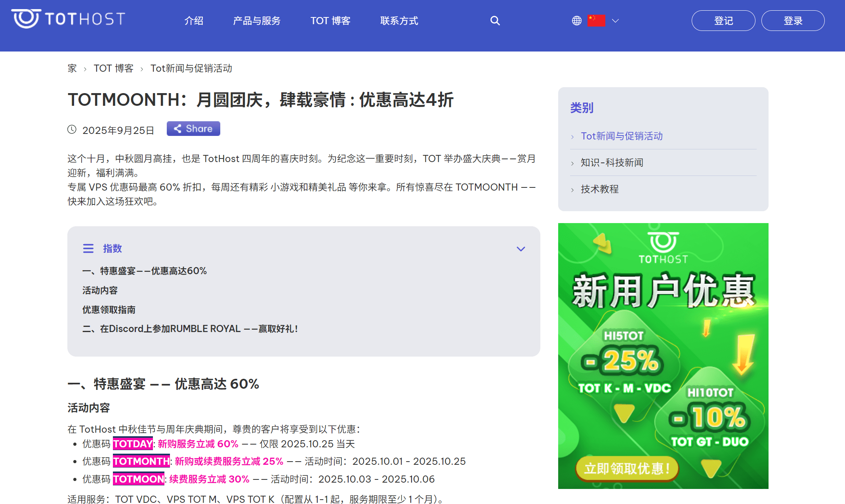Click the clock icon beside date
This screenshot has width=845, height=504.
(72, 130)
